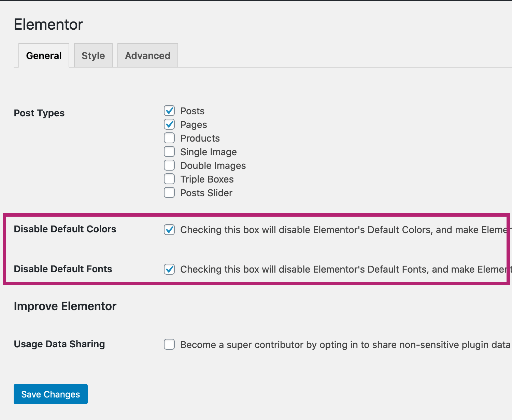Click the Improve Elementor section heading
Viewport: 512px width, 420px height.
point(65,306)
